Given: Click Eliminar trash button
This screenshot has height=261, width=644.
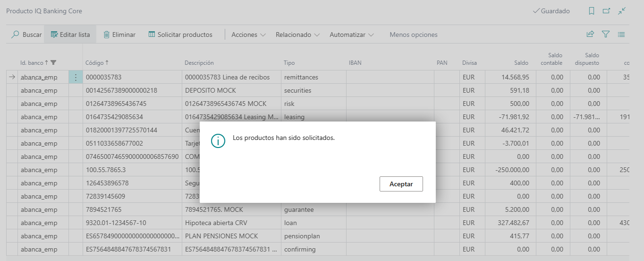Looking at the screenshot, I should coord(119,35).
